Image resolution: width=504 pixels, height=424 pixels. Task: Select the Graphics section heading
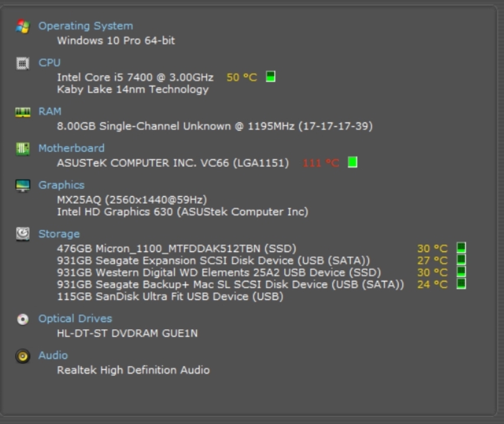click(x=61, y=185)
